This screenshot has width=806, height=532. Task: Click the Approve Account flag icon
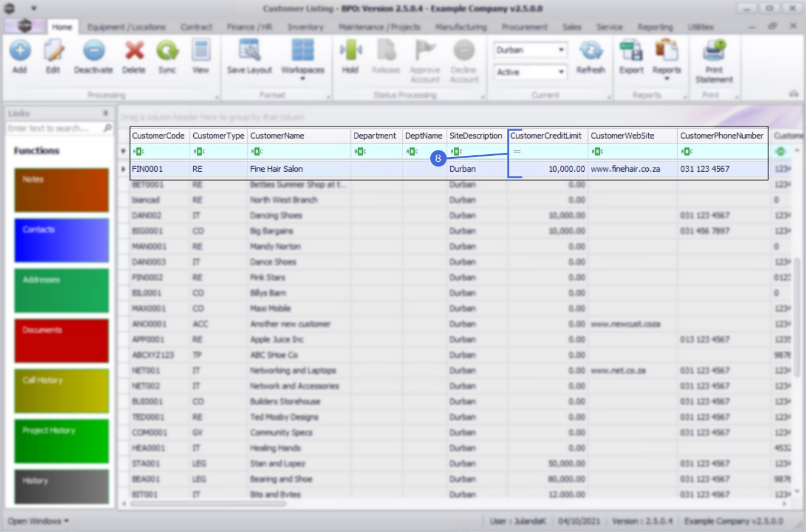(x=425, y=51)
